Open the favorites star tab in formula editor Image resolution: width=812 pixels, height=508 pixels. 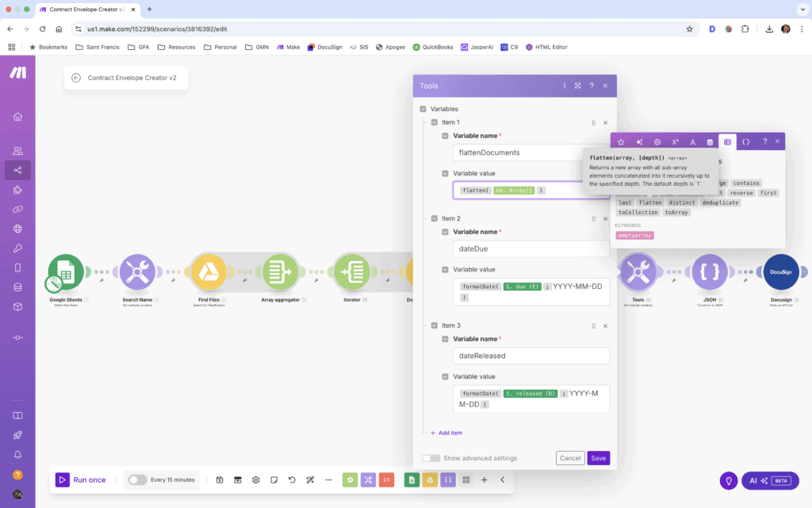click(x=621, y=141)
